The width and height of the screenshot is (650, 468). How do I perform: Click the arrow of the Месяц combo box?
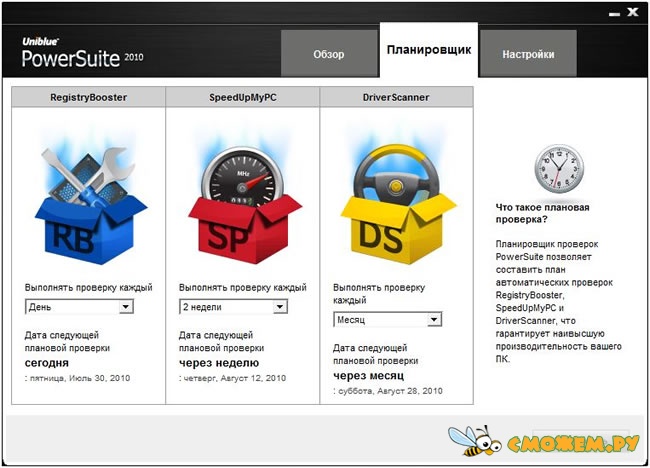point(434,320)
